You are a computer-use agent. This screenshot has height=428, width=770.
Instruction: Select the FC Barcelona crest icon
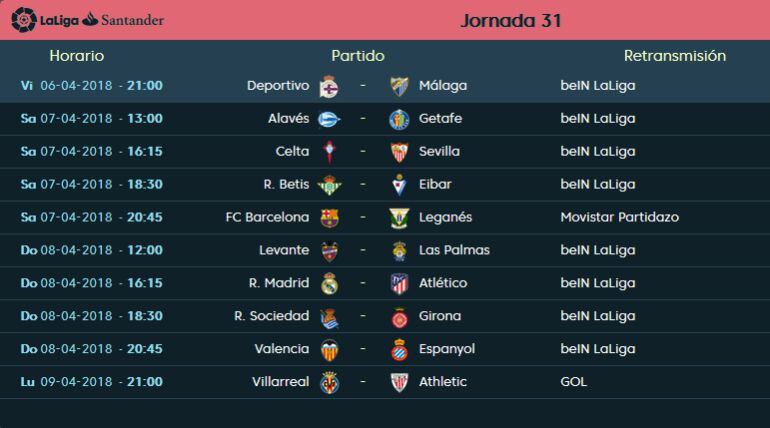coord(329,218)
